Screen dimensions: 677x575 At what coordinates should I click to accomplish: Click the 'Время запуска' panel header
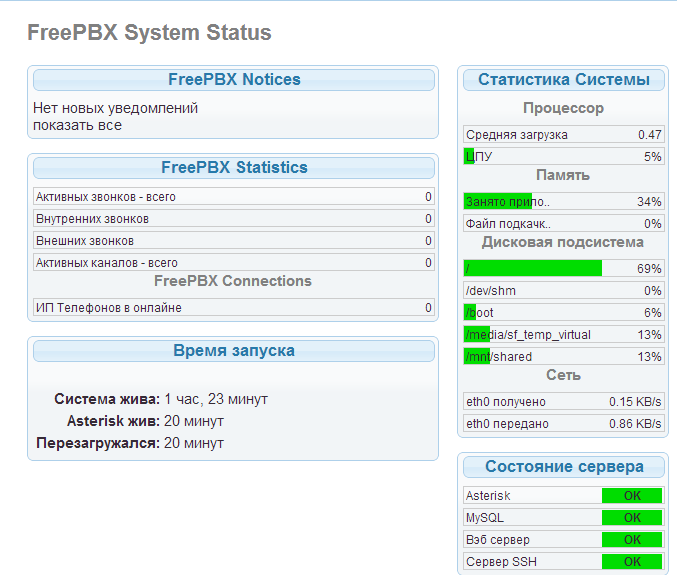(x=234, y=351)
